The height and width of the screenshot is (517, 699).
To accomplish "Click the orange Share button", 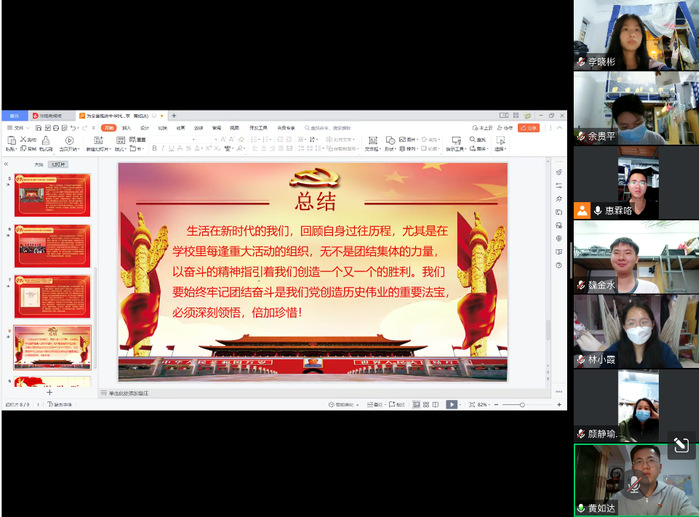I will tap(531, 128).
